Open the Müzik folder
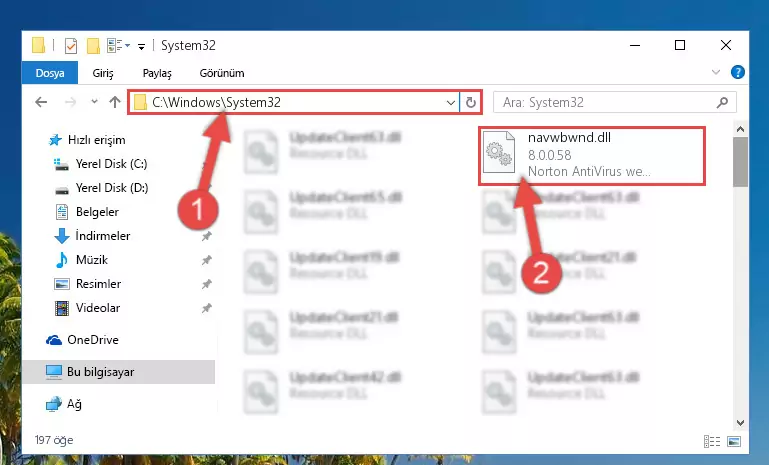Viewport: 769px width, 465px height. pos(81,260)
